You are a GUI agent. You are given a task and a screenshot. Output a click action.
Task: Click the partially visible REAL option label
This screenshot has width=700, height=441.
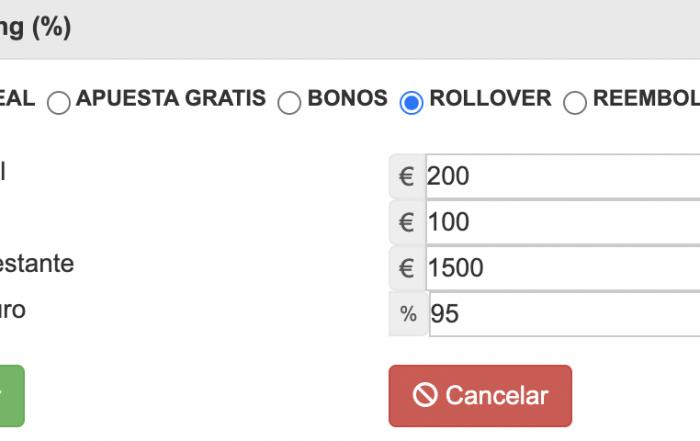click(x=17, y=98)
